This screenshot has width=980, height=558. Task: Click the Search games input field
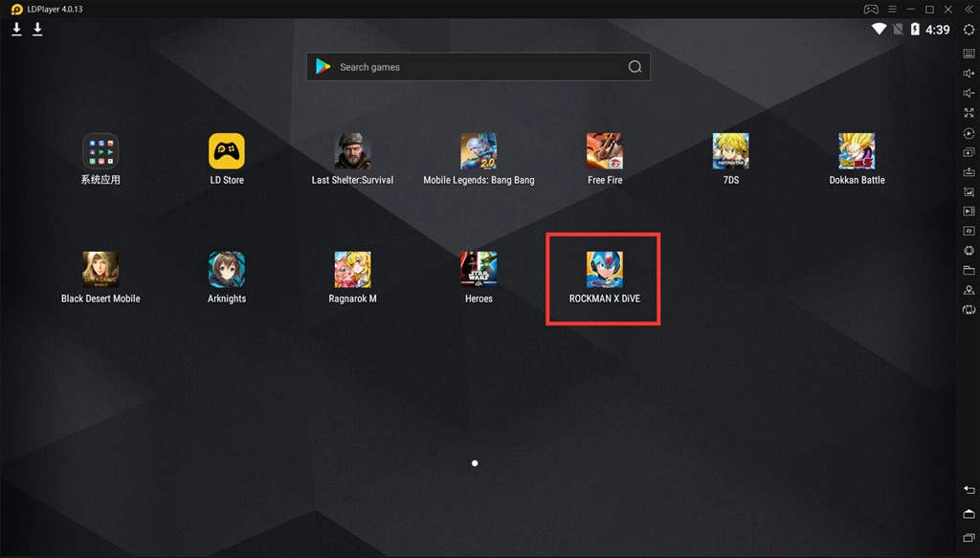click(x=479, y=67)
